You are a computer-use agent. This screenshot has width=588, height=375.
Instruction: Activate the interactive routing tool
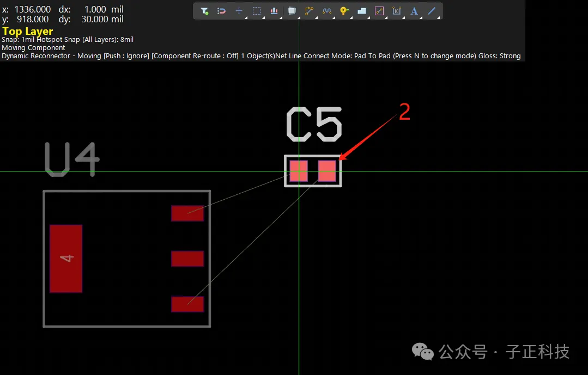point(309,11)
